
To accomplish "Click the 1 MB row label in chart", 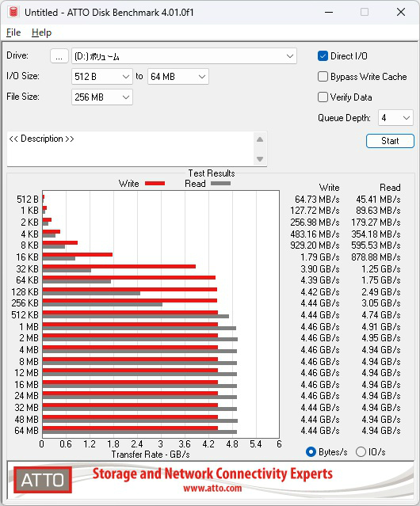I will (29, 327).
